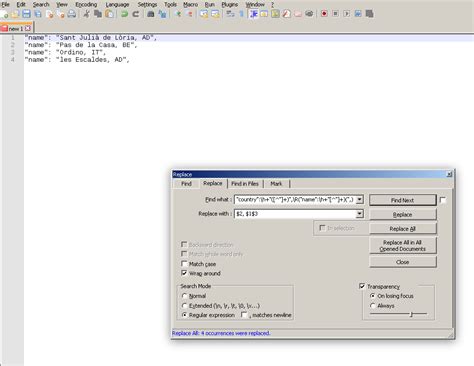Click the Close document toolbar icon
474x366 pixels.
coord(49,14)
